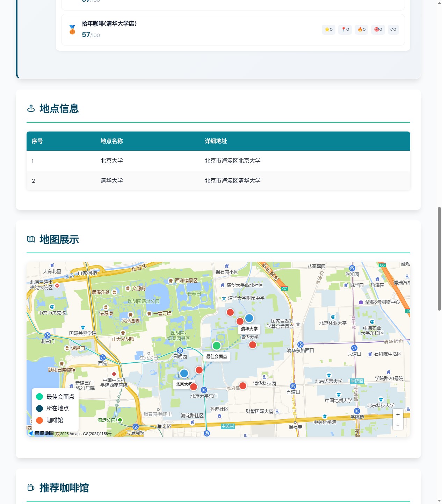Click the target score badge
Screen dimensions: 442x504
(x=378, y=30)
